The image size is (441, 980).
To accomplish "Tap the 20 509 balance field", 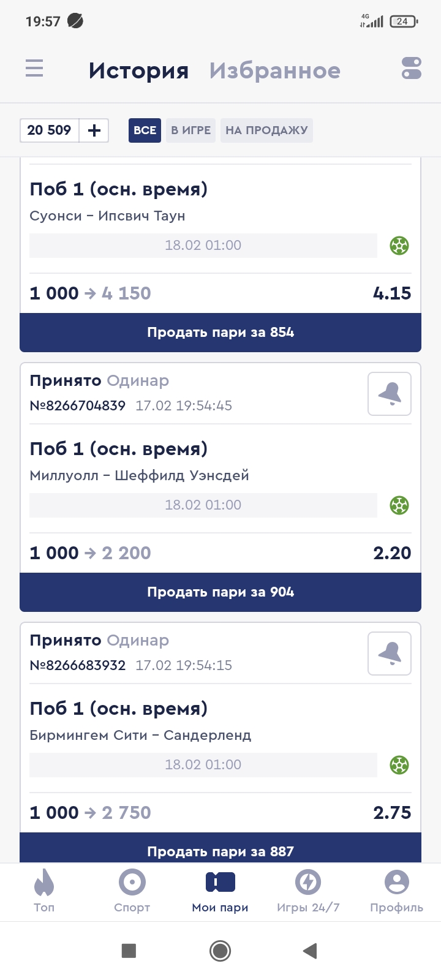I will coord(50,130).
